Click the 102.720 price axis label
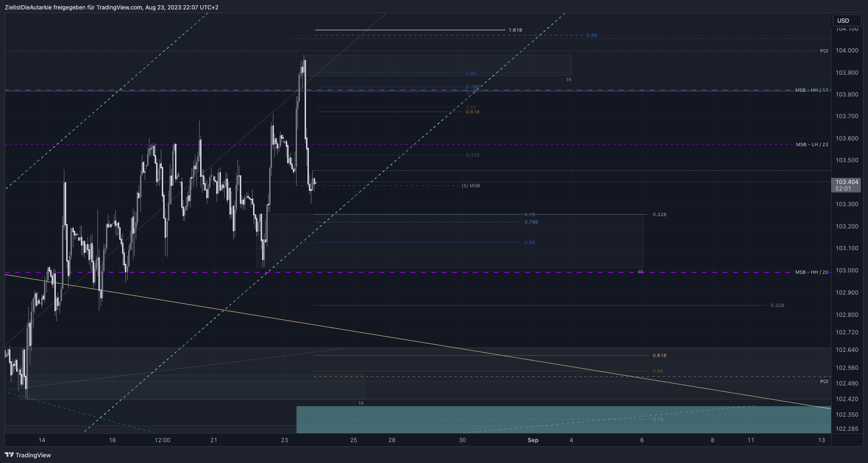 tap(847, 332)
